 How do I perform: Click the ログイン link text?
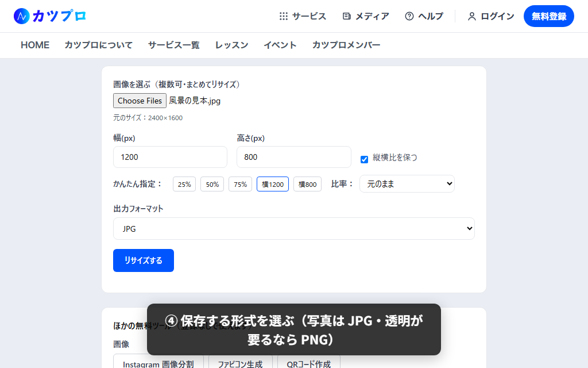click(497, 16)
